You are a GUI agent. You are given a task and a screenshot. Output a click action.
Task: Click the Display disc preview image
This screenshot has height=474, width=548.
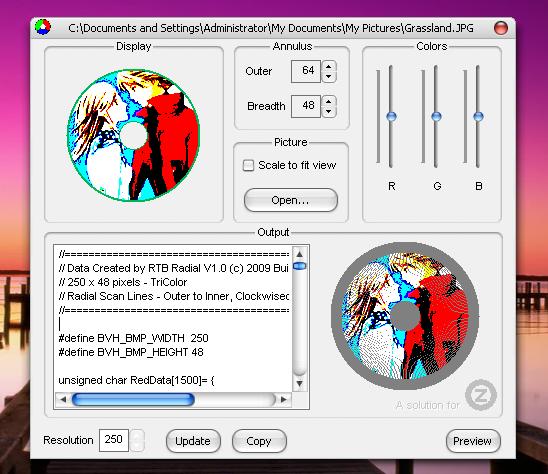[134, 135]
